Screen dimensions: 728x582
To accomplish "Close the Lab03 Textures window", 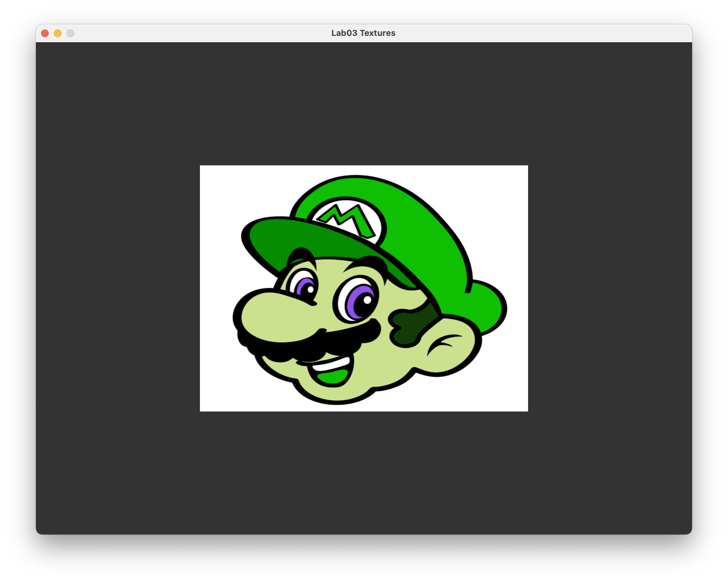I will [45, 33].
